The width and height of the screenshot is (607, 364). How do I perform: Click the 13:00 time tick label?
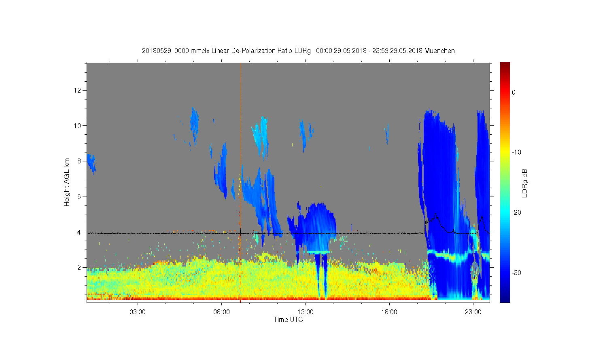point(306,312)
